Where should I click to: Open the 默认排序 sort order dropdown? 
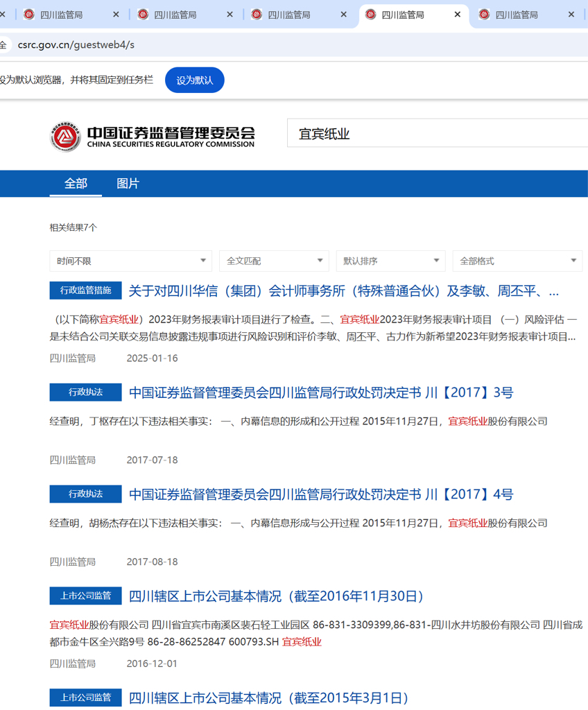pyautogui.click(x=390, y=261)
